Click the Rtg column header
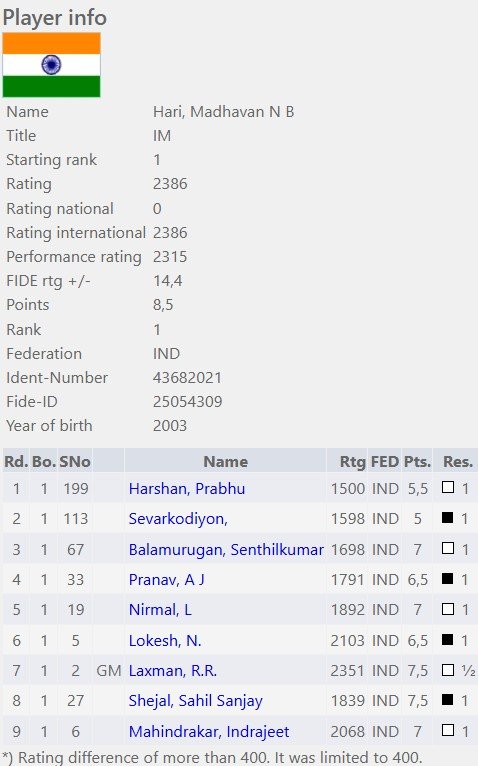Screen dimensions: 478x766 pos(352,462)
